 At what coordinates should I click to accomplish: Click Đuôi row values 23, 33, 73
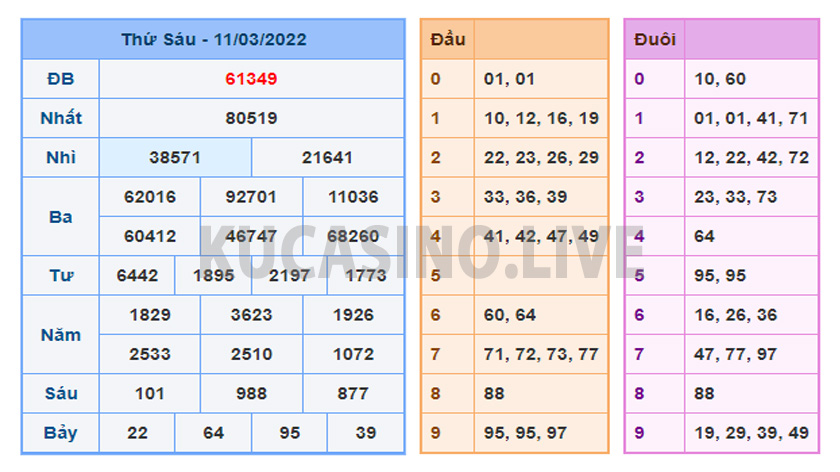(x=736, y=197)
